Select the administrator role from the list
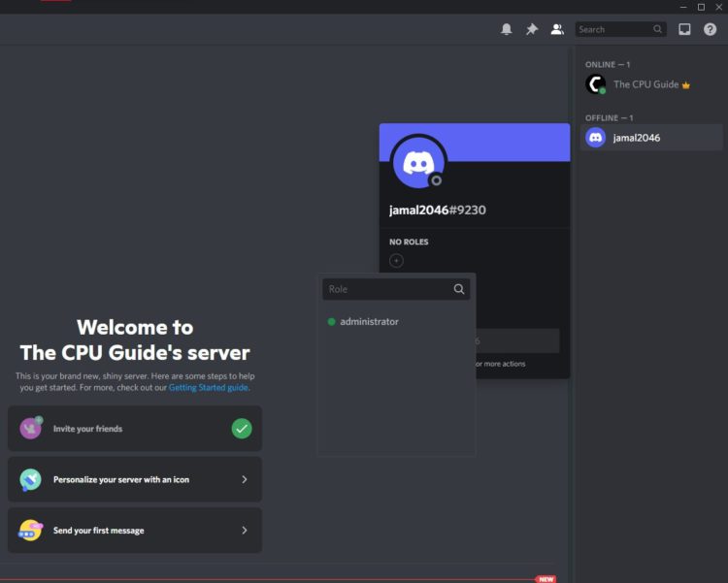 (x=369, y=322)
